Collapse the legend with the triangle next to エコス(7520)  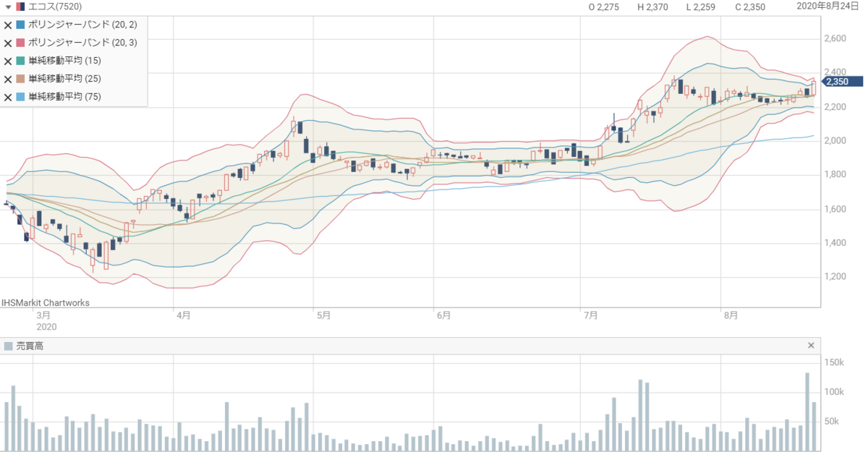7,7
